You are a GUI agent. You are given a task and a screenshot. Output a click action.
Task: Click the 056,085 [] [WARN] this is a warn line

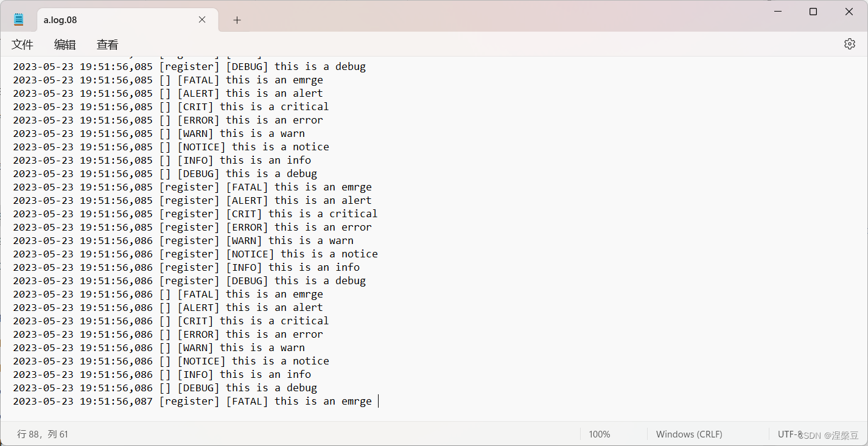coord(159,133)
